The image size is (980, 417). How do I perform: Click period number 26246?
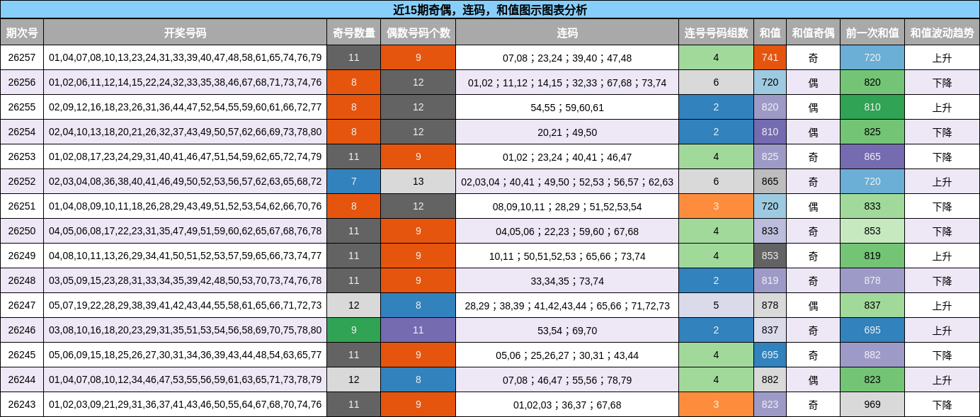22,330
